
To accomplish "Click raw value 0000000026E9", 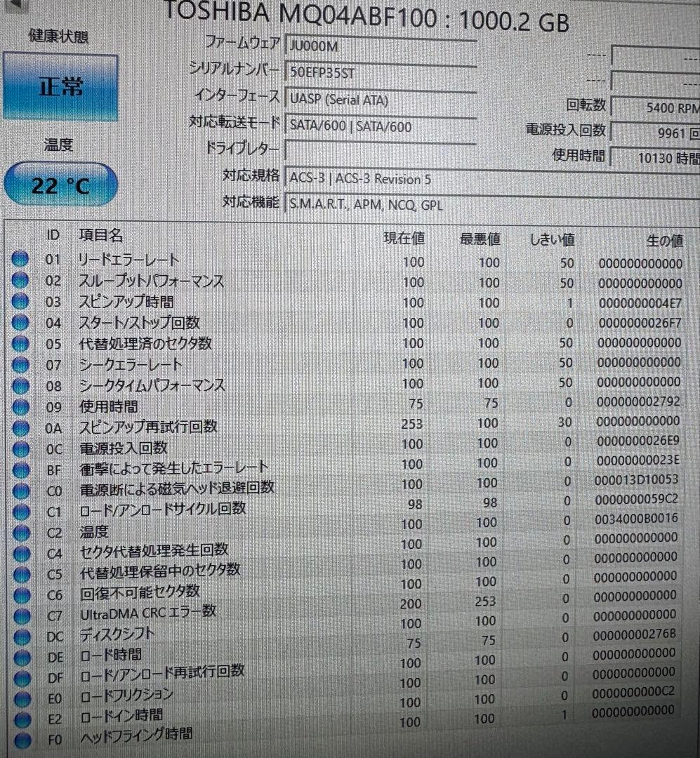I will point(638,441).
